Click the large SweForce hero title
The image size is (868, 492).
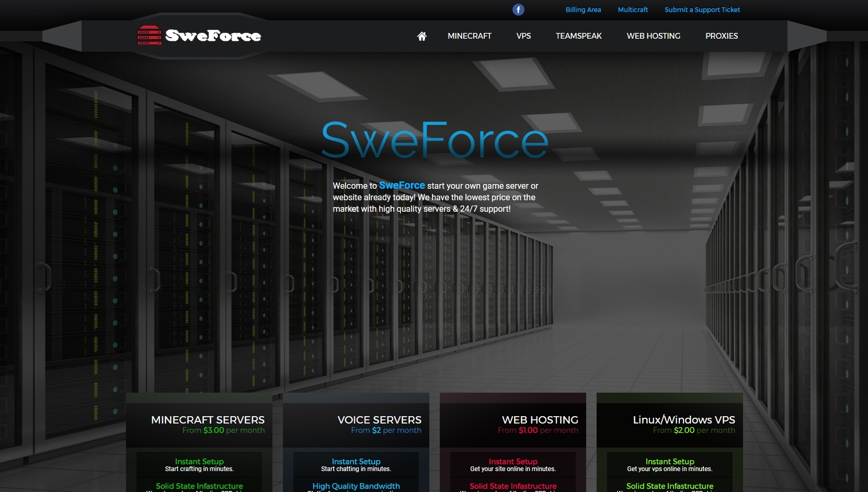click(435, 140)
